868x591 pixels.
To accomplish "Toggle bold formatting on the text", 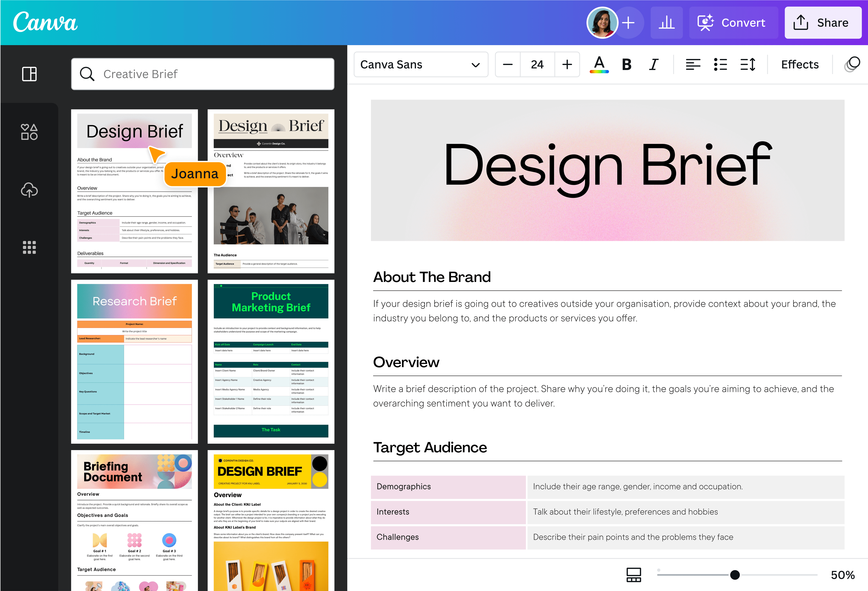I will tap(626, 64).
